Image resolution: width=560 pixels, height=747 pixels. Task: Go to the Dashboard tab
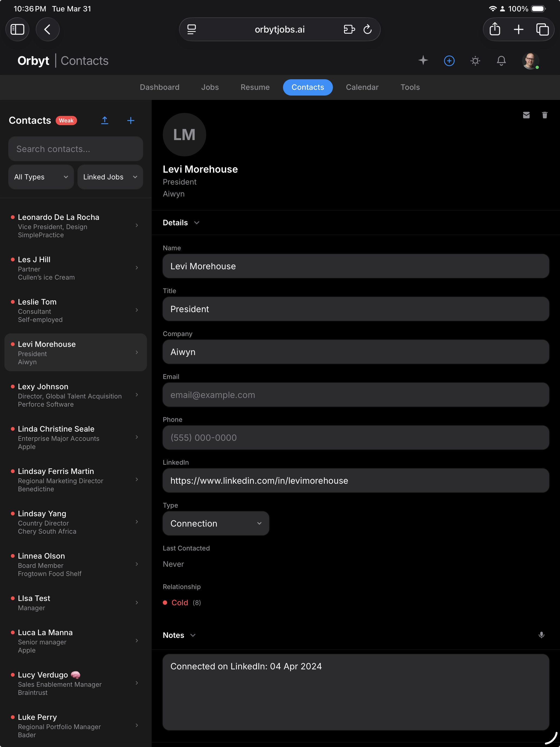160,87
